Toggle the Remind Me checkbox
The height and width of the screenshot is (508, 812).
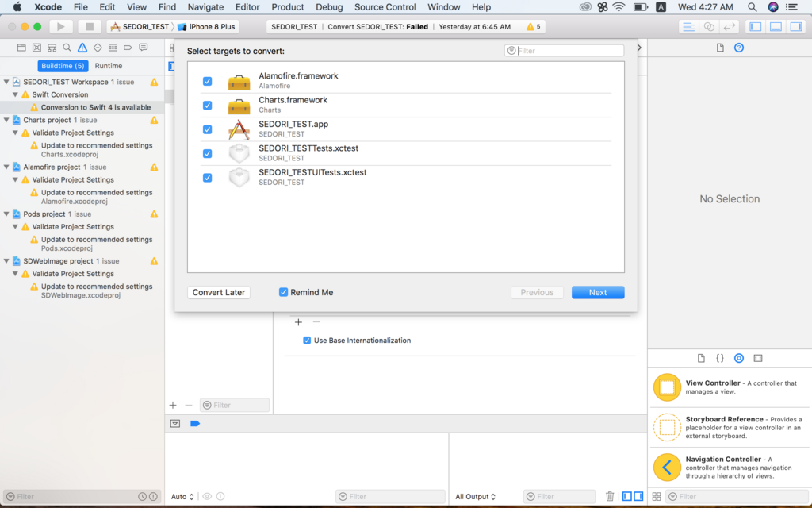pos(283,292)
